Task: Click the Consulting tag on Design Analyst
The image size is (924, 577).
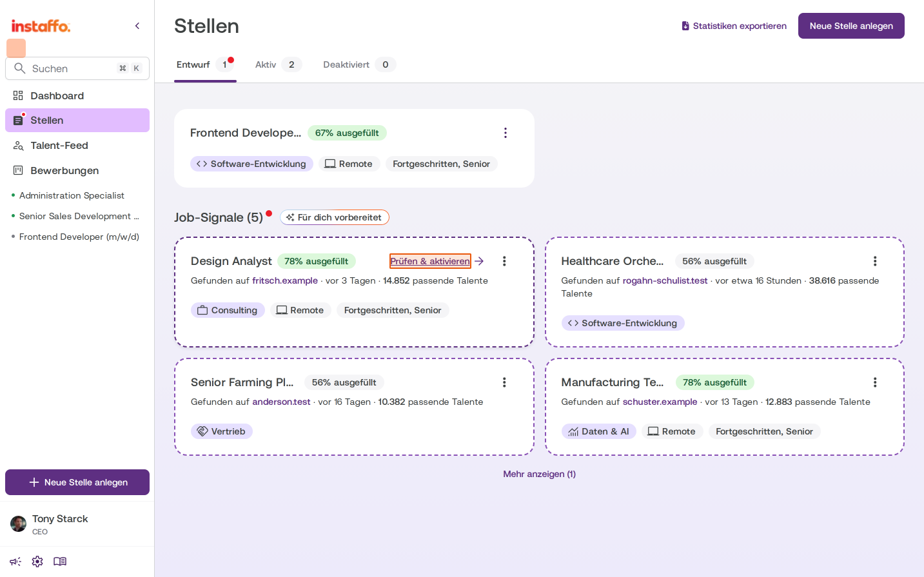Action: coord(228,310)
